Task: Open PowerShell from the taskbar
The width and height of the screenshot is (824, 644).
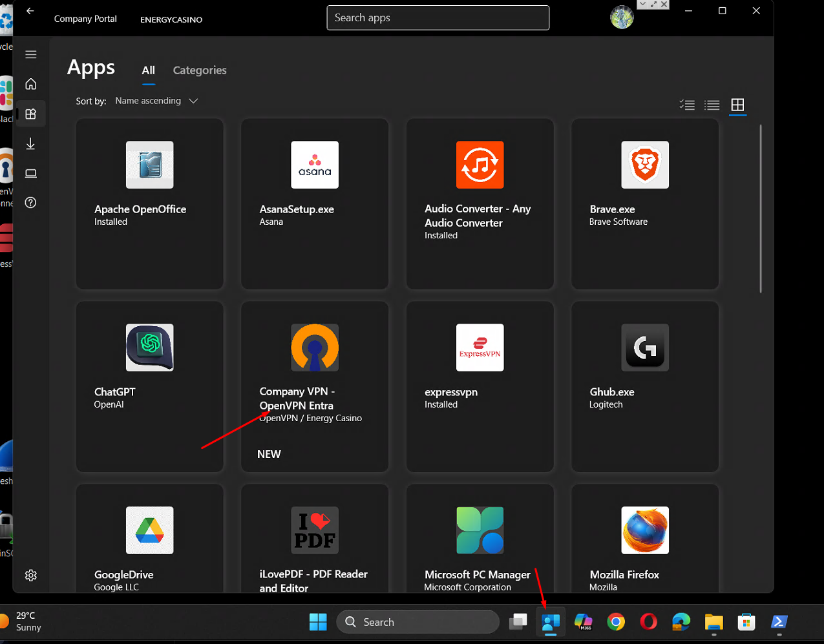Action: point(779,622)
